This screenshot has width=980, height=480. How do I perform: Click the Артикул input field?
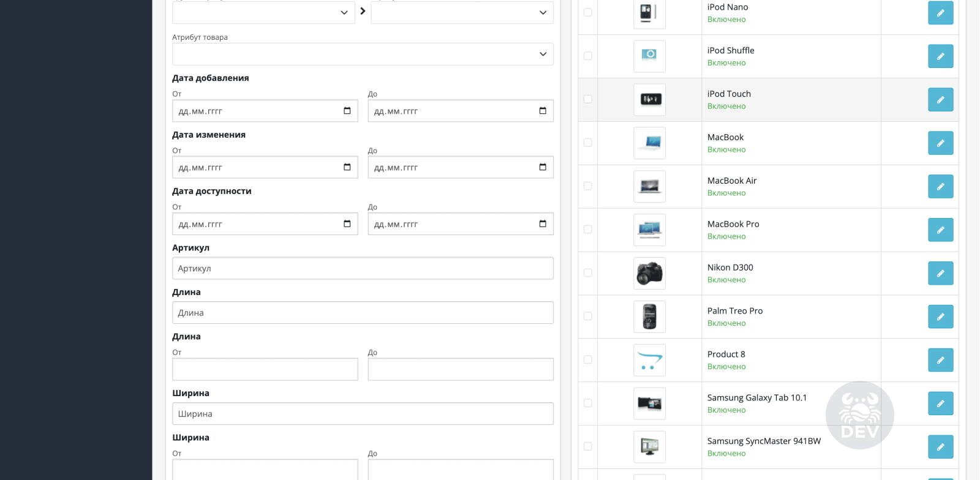[x=363, y=268]
